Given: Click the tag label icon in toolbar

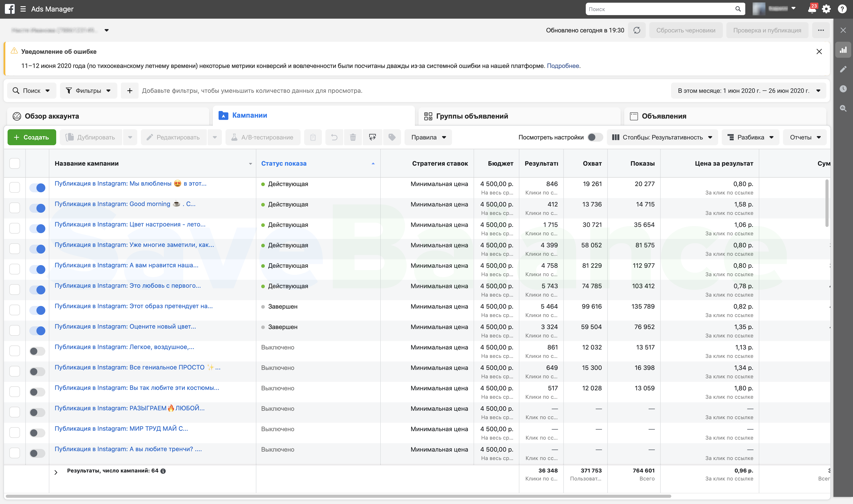Looking at the screenshot, I should [392, 137].
